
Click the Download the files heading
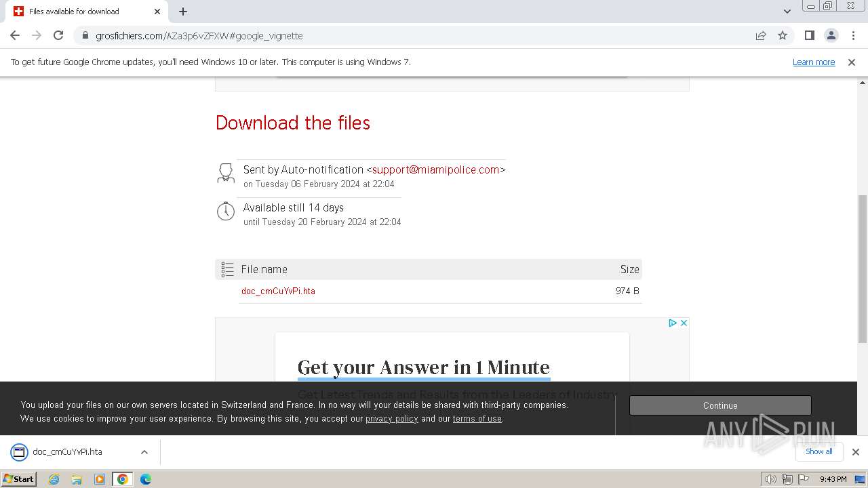[293, 123]
